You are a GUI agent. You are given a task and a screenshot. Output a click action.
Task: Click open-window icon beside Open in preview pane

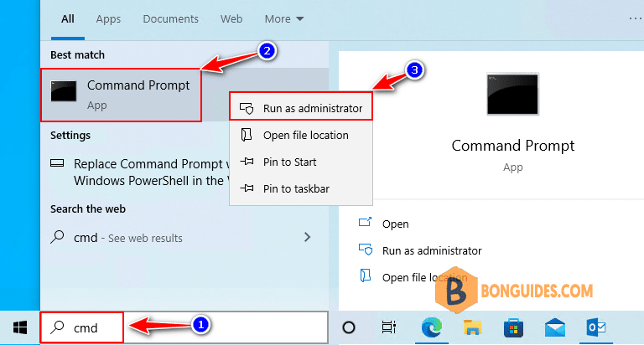[365, 223]
